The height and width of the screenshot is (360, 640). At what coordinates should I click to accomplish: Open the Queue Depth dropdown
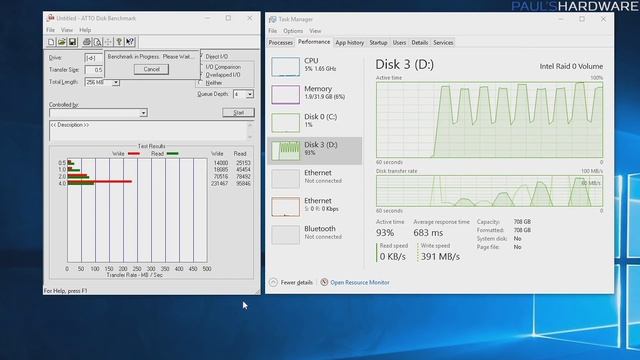click(x=250, y=94)
